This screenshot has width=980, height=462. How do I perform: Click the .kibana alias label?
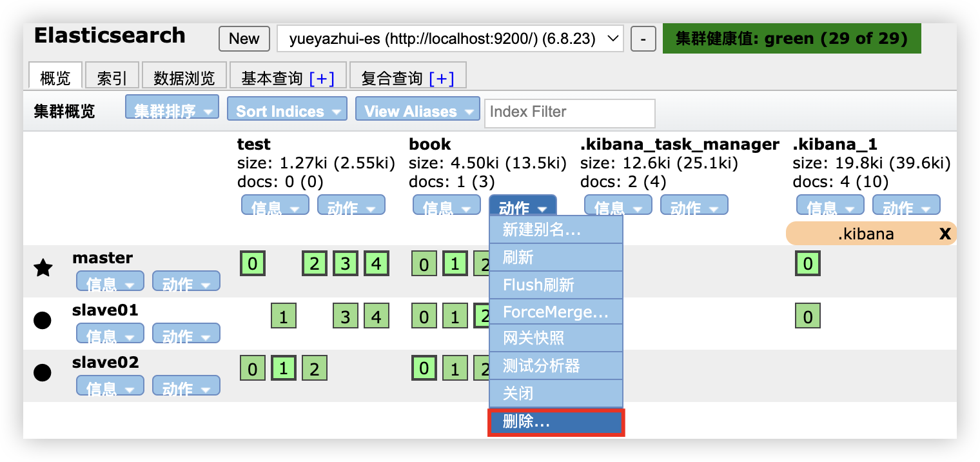tap(865, 234)
